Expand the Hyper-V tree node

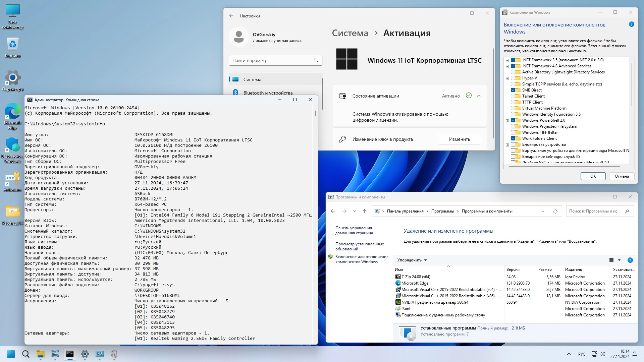[507, 78]
